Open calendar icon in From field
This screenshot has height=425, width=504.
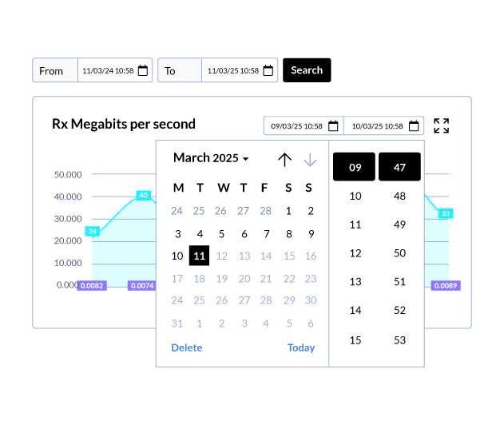point(143,70)
